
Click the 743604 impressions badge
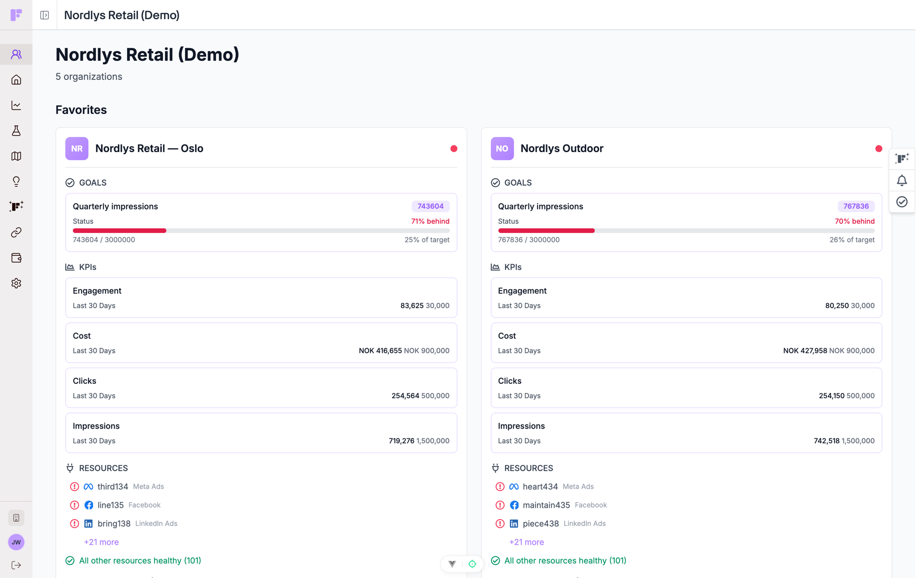click(430, 206)
